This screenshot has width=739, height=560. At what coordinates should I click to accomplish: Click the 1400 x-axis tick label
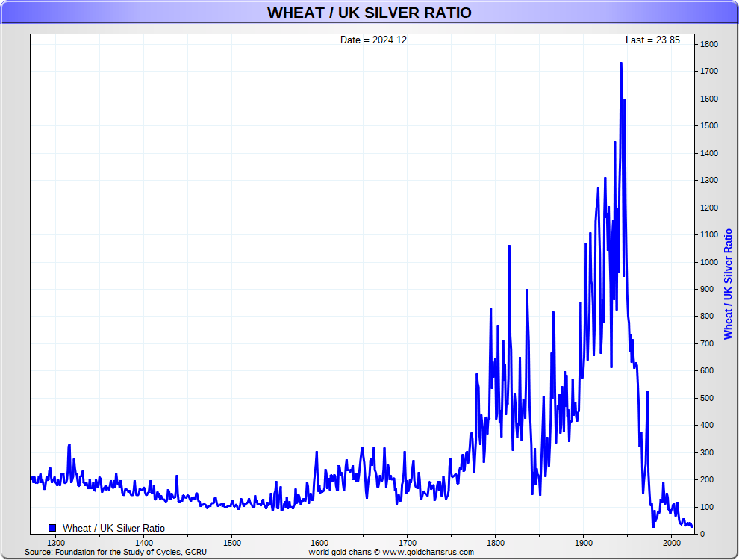[x=144, y=543]
